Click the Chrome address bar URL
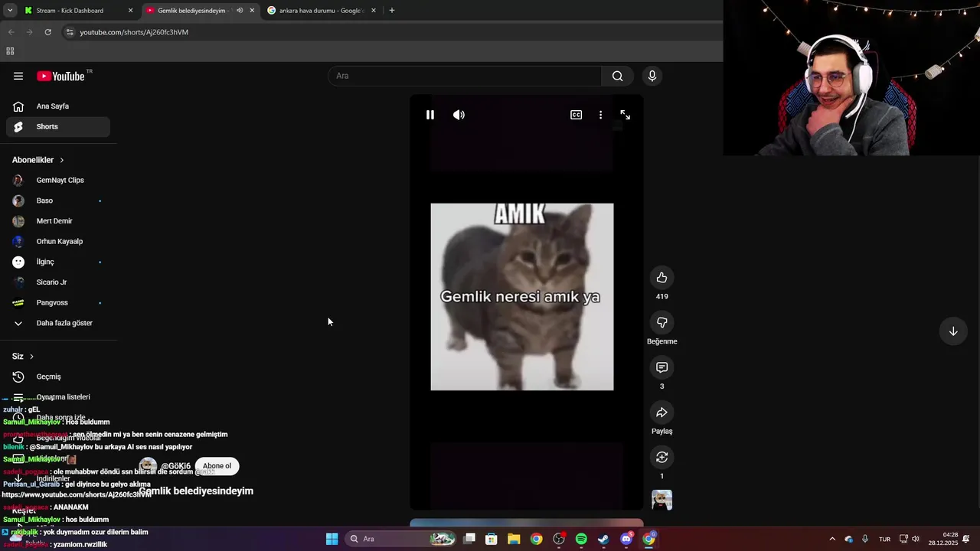Screen dimensions: 980x551 tap(134, 32)
